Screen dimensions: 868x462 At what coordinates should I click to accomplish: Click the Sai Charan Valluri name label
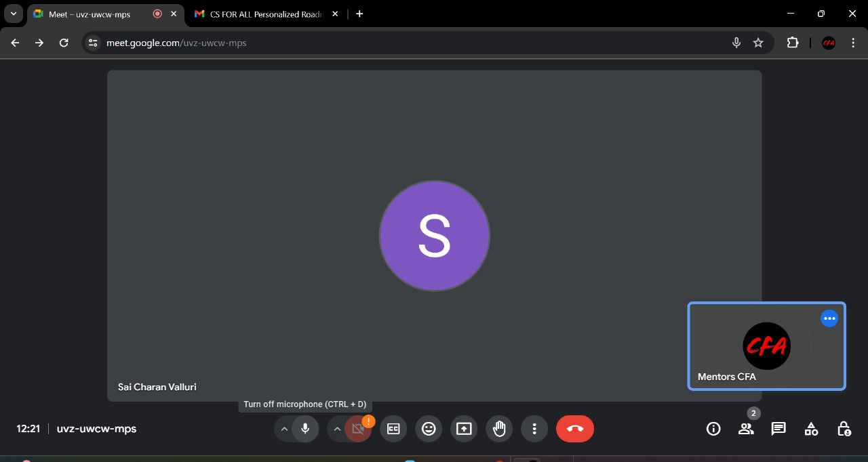click(x=157, y=387)
